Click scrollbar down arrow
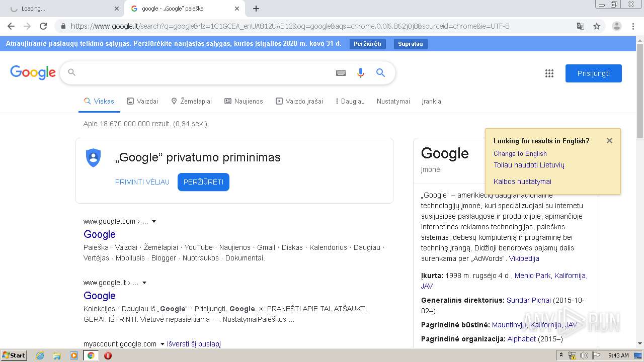Screen dimensions: 644x362 click(640, 344)
